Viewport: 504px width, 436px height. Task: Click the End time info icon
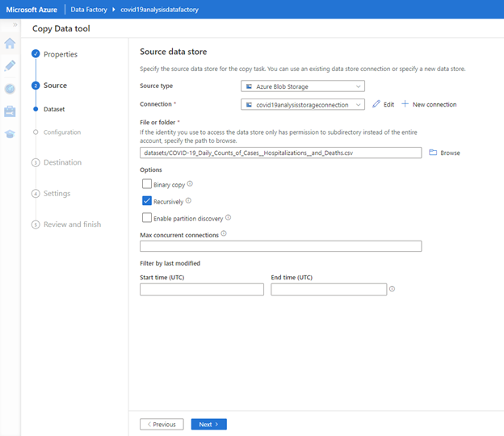click(393, 289)
